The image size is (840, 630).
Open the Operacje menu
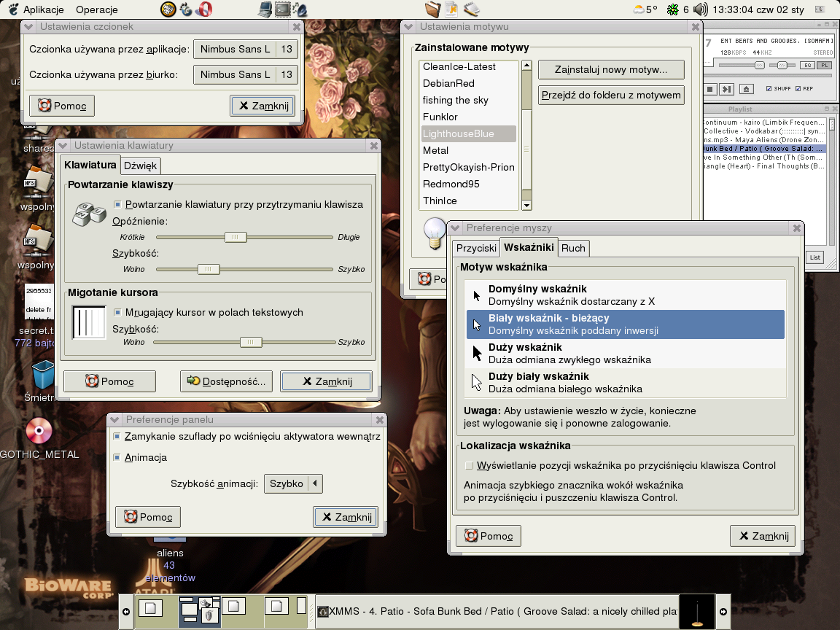(96, 9)
